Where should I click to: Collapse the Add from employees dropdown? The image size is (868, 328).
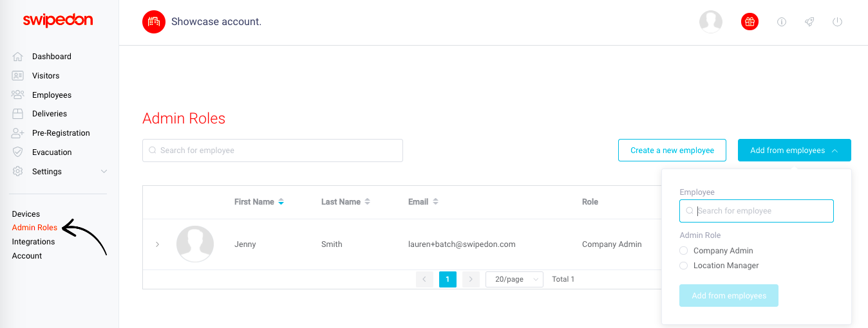tap(795, 150)
